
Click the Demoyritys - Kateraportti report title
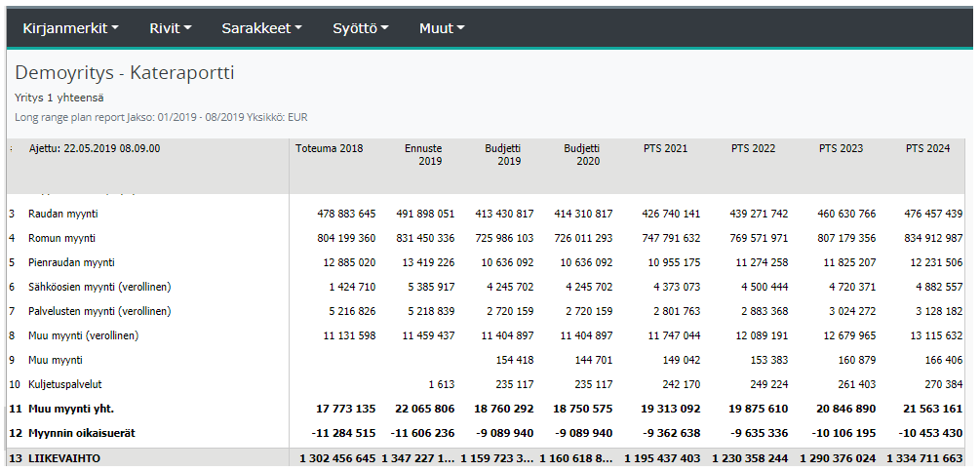(x=125, y=73)
